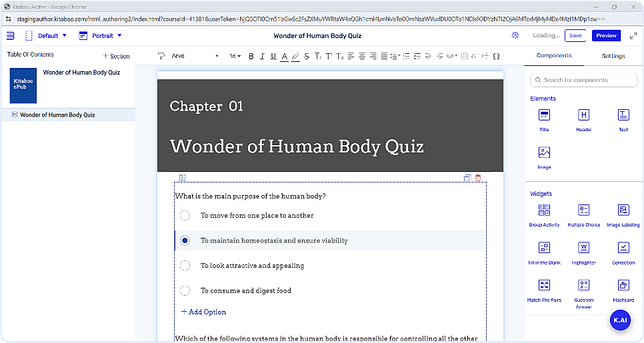Choose 'To consume and digest food' radio button
The height and width of the screenshot is (343, 644).
click(x=185, y=290)
